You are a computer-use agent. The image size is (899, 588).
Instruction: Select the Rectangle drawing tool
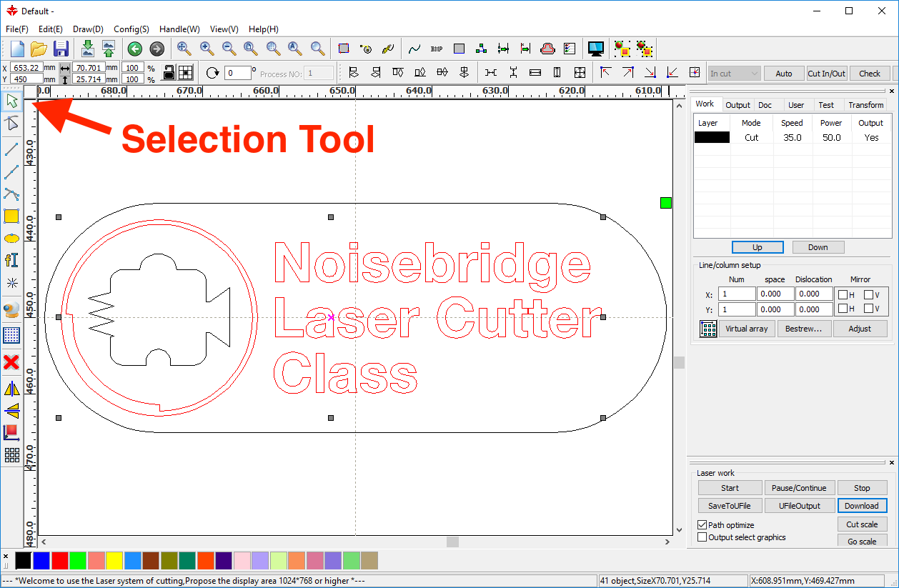(x=11, y=216)
